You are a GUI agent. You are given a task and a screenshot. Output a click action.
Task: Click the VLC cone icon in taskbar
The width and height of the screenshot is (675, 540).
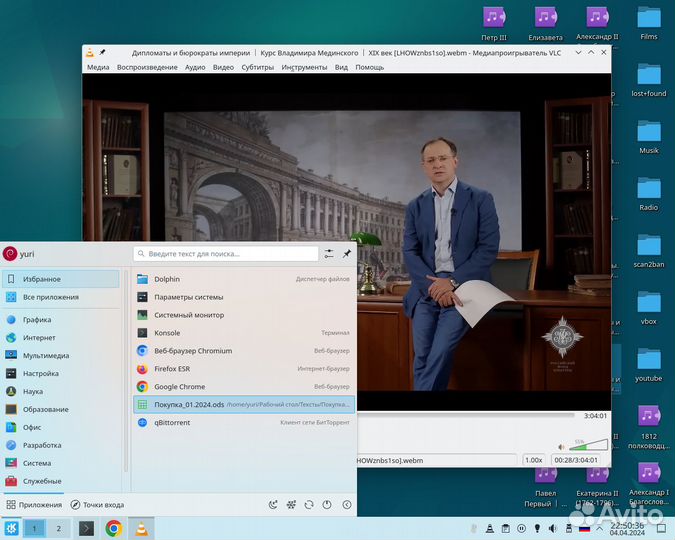coord(141,528)
